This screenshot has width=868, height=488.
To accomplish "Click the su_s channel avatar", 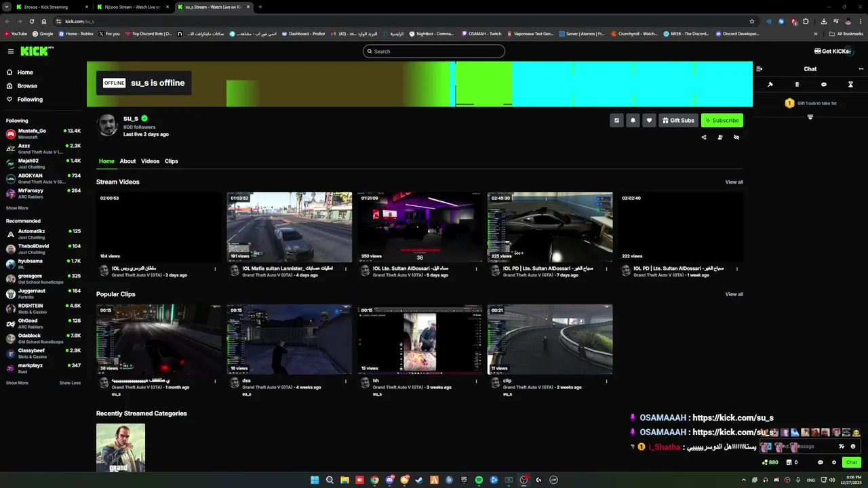I will click(x=108, y=125).
